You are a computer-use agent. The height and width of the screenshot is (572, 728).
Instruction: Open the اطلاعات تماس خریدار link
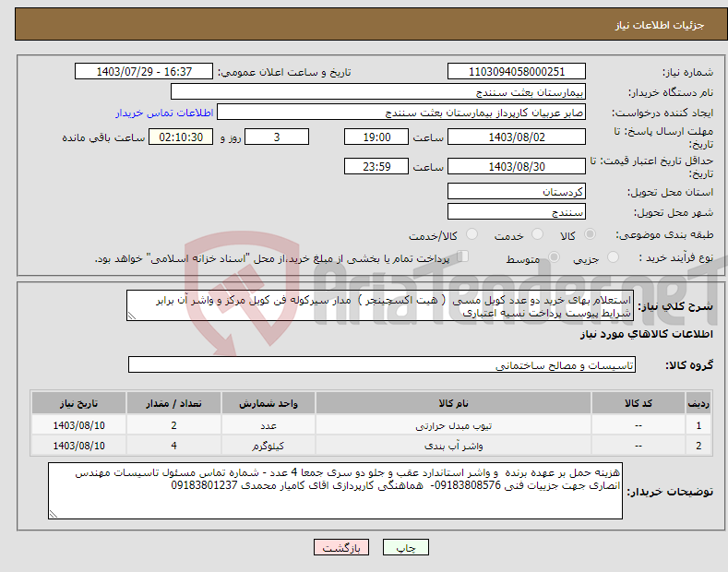pyautogui.click(x=164, y=113)
